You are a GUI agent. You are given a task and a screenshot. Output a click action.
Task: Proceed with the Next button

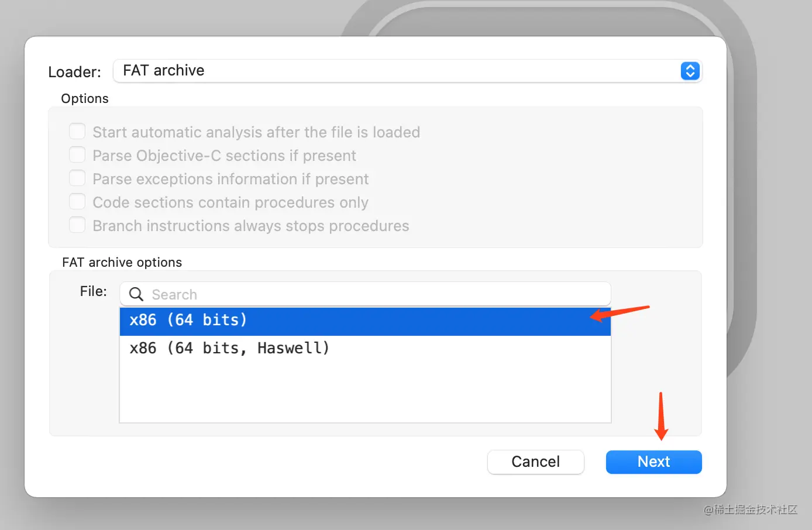coord(653,462)
